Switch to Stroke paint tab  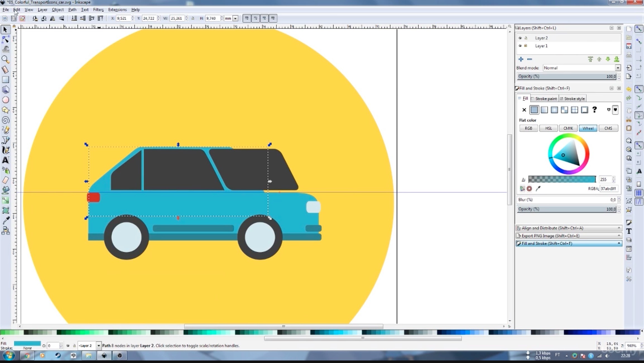[x=545, y=99]
